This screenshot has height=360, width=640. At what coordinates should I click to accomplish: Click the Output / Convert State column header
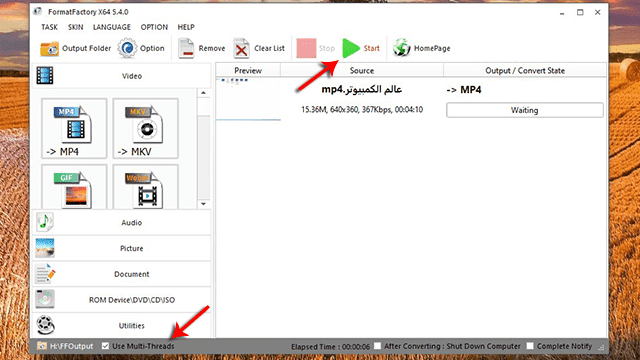coord(525,70)
